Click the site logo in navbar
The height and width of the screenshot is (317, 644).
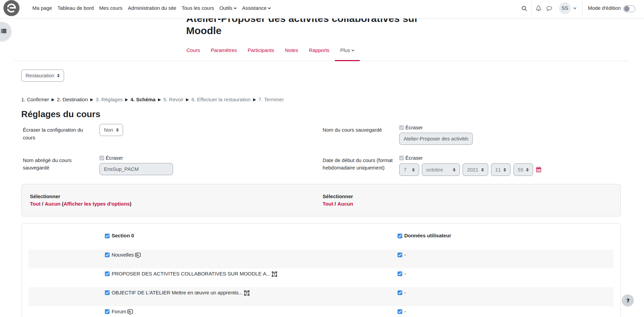pos(11,8)
